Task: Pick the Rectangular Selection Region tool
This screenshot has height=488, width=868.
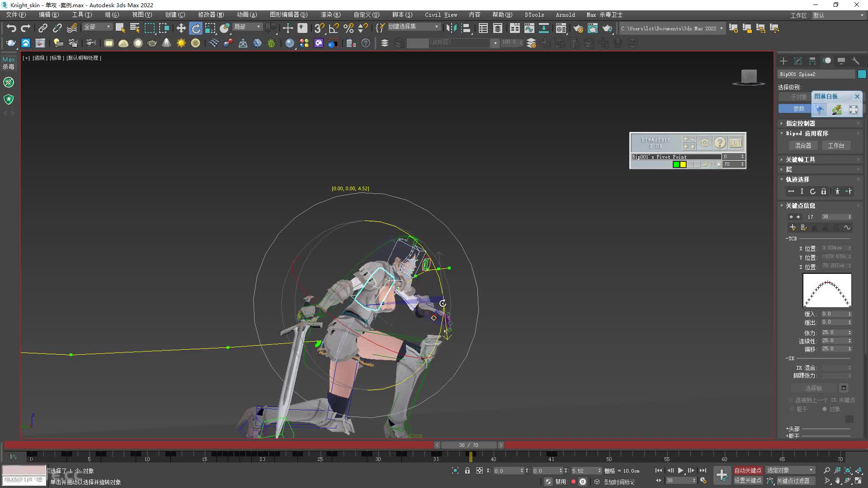Action: [x=150, y=28]
